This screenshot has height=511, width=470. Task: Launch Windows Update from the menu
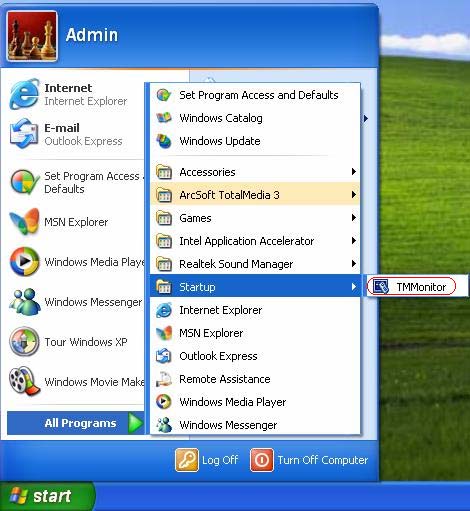(255, 141)
